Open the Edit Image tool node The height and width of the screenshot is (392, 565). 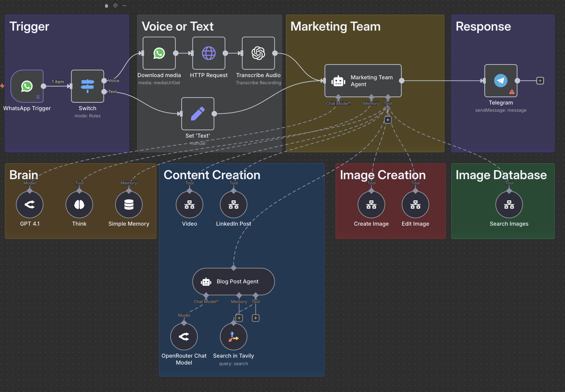coord(415,205)
